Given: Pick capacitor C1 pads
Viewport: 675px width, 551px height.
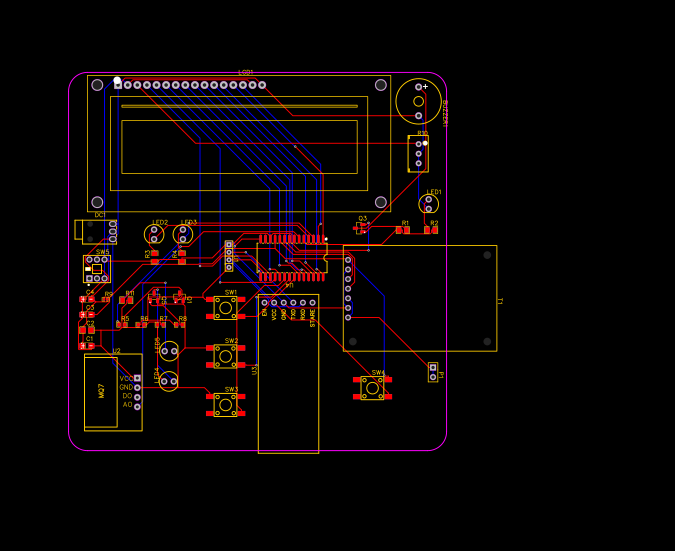Looking at the screenshot, I should pos(87,346).
